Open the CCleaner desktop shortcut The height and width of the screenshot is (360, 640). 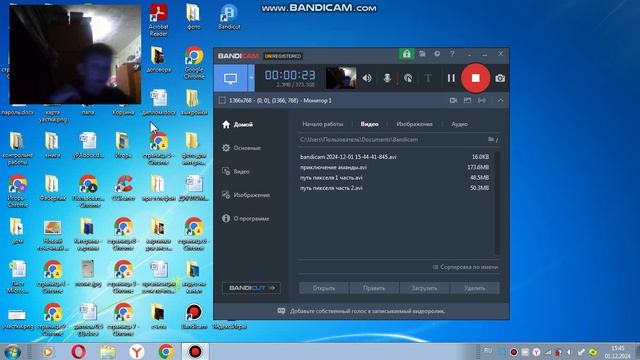[123, 188]
